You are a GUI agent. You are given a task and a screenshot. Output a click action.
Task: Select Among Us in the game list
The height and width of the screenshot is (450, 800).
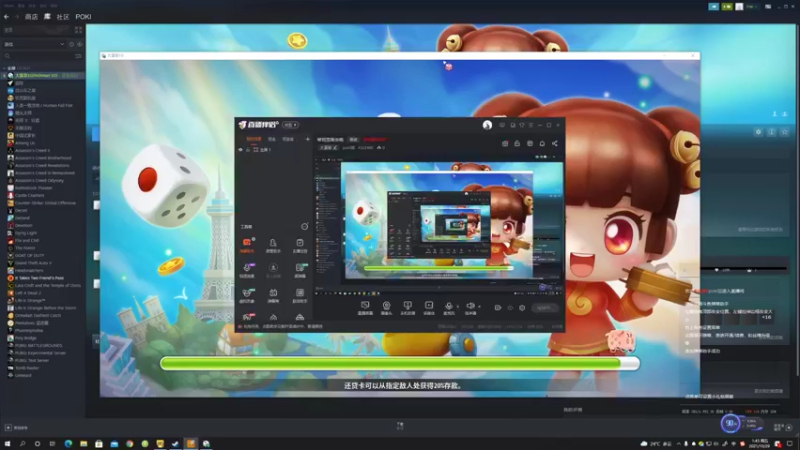[x=25, y=143]
